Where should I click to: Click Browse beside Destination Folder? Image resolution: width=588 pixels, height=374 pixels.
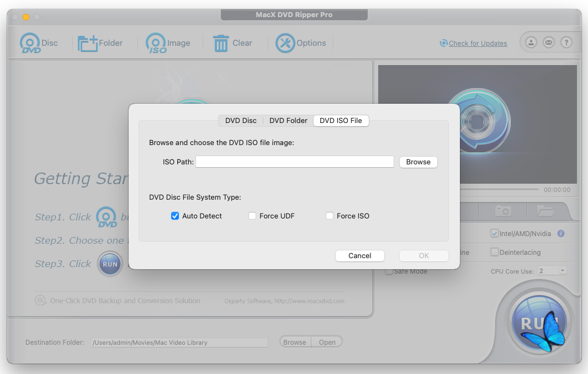295,342
